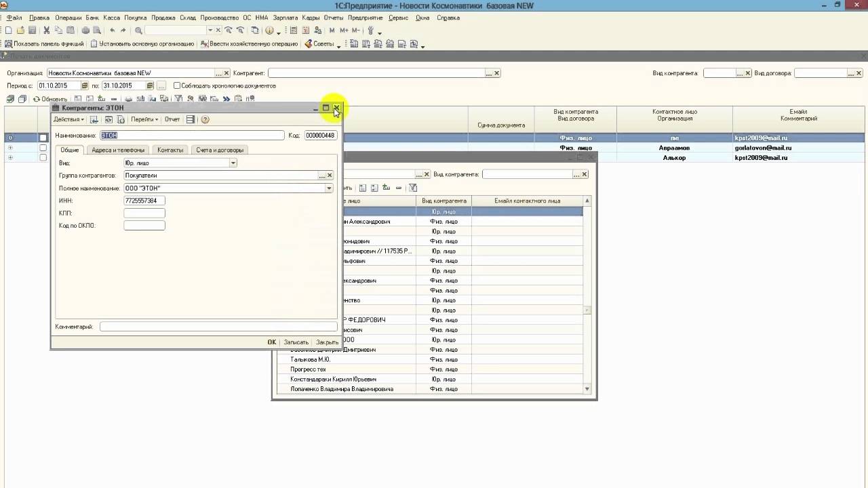Open Перейти dropdown in ЭТОН window
The width and height of the screenshot is (868, 488).
(144, 119)
